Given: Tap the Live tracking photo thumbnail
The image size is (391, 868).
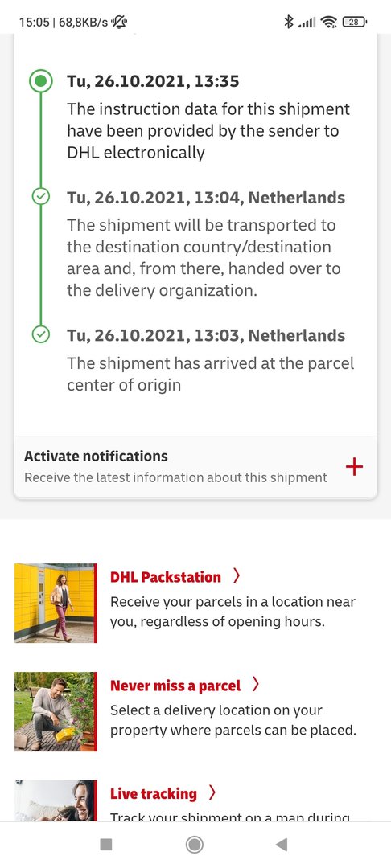Looking at the screenshot, I should pos(56,800).
